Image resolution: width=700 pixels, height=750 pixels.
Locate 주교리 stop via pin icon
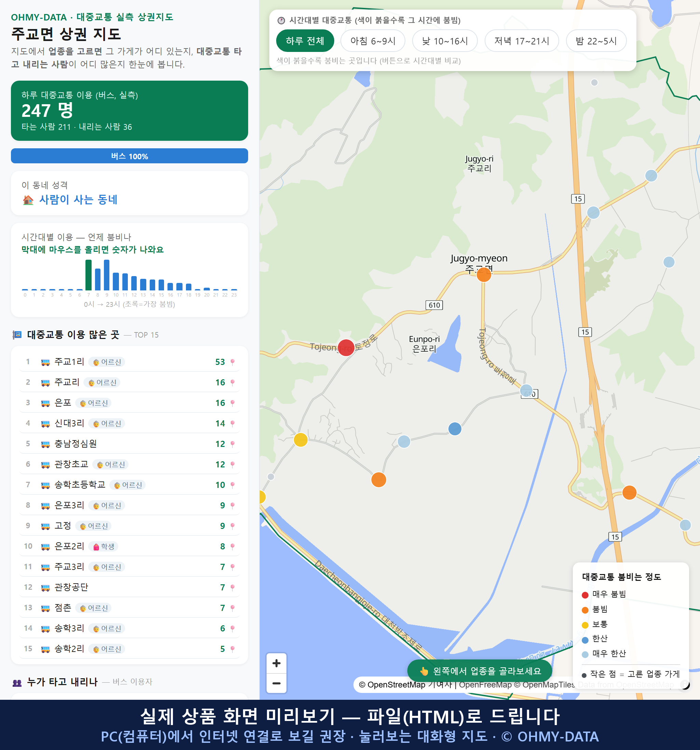[x=232, y=383]
